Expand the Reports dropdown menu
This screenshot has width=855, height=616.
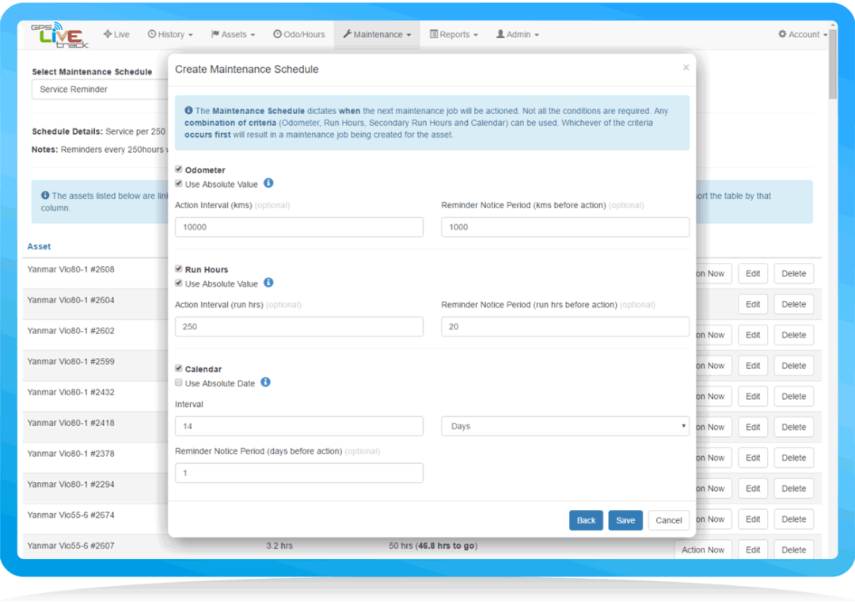coord(454,35)
